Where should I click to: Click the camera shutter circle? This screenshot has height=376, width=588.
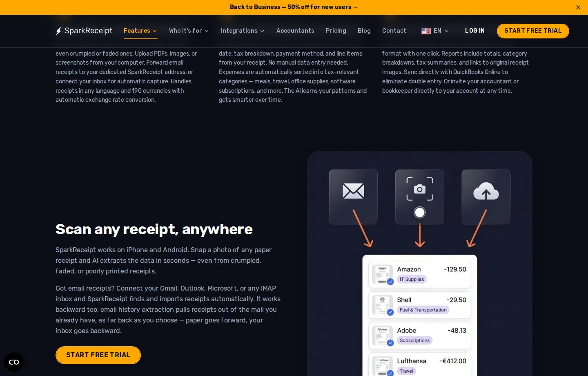(420, 213)
